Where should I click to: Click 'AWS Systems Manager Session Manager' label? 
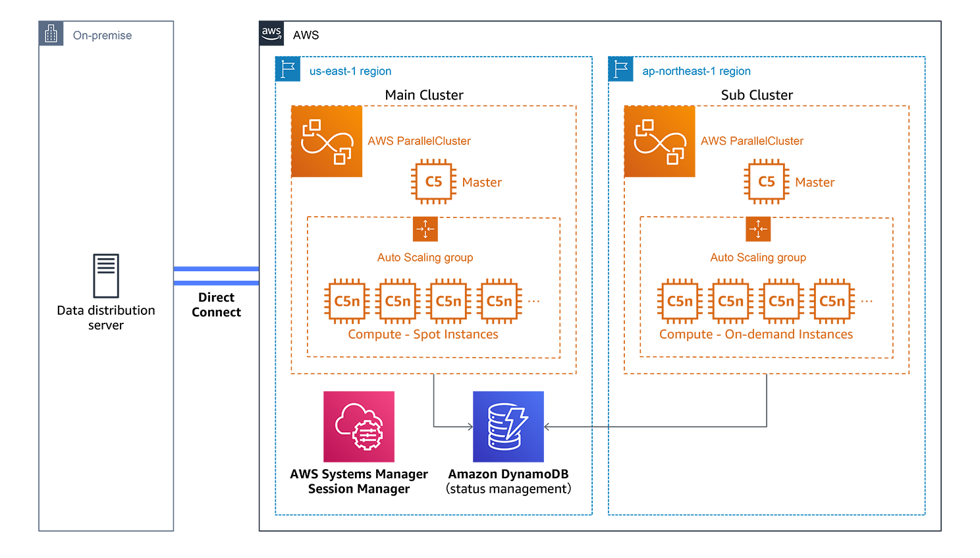[359, 482]
